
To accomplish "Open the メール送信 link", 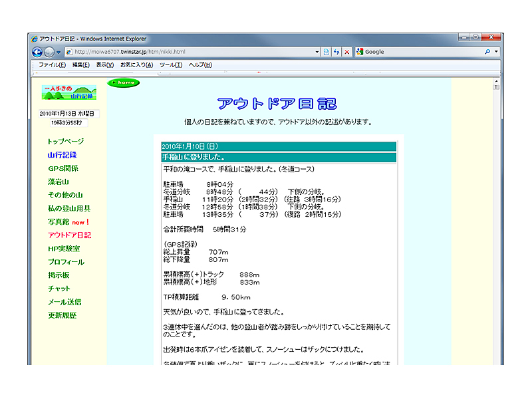I will [x=65, y=302].
